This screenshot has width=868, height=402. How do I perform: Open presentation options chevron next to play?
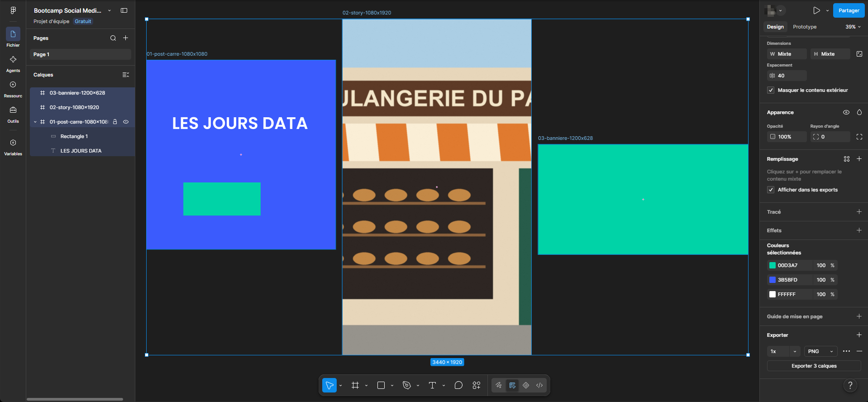click(x=828, y=10)
